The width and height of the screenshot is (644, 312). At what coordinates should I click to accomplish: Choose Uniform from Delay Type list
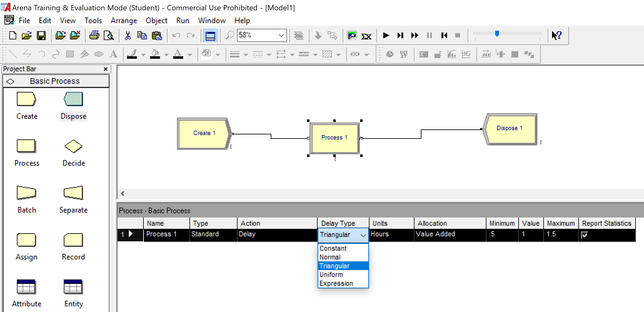[x=343, y=274]
